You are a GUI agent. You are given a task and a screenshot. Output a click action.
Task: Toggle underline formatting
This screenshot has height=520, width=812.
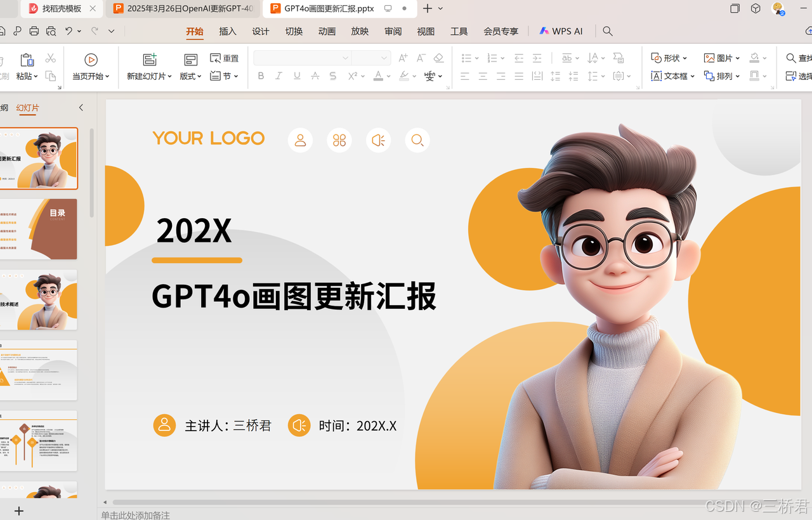point(297,76)
